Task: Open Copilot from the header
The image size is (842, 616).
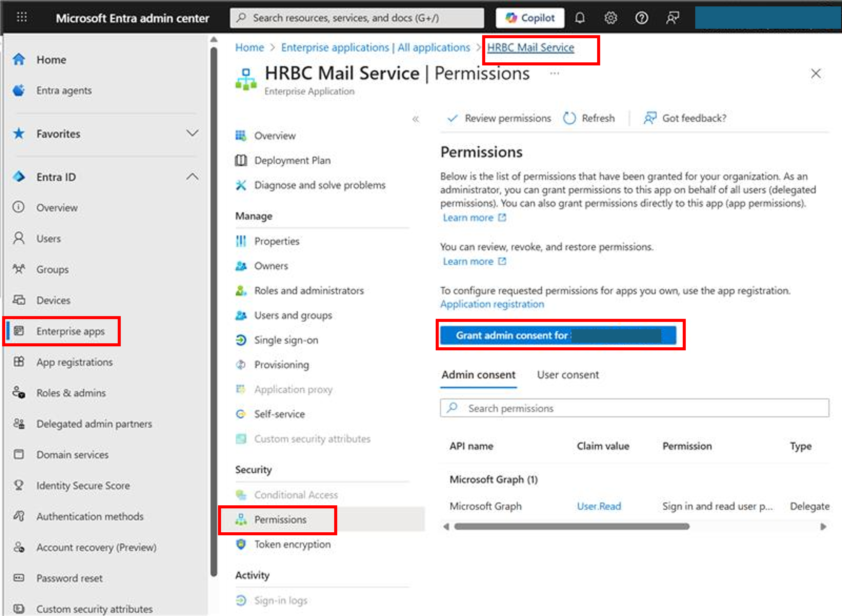Action: (530, 17)
